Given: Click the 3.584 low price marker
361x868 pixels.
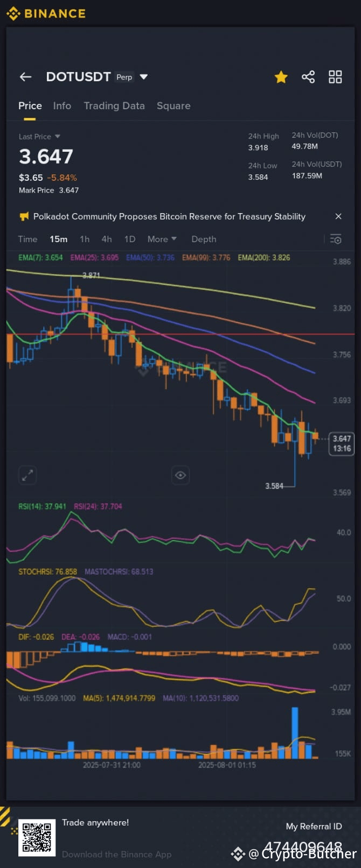Looking at the screenshot, I should point(274,486).
